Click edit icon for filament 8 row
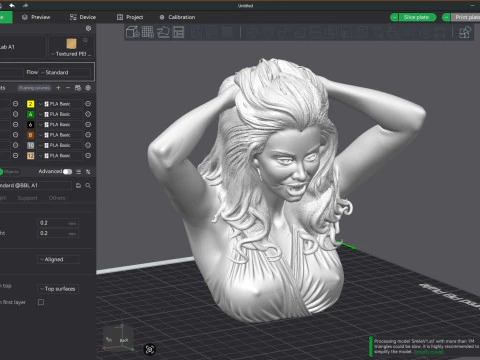This screenshot has width=480, height=360. (88, 135)
